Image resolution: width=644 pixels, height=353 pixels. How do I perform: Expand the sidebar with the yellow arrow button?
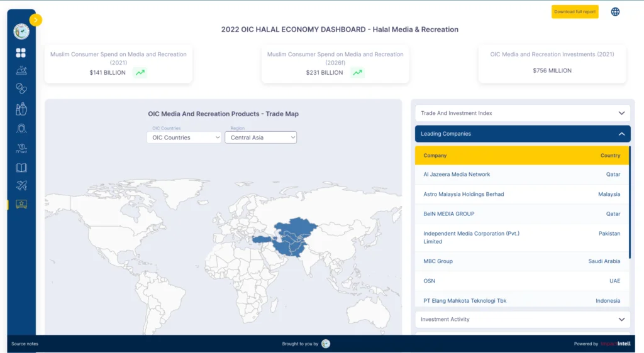pos(36,19)
